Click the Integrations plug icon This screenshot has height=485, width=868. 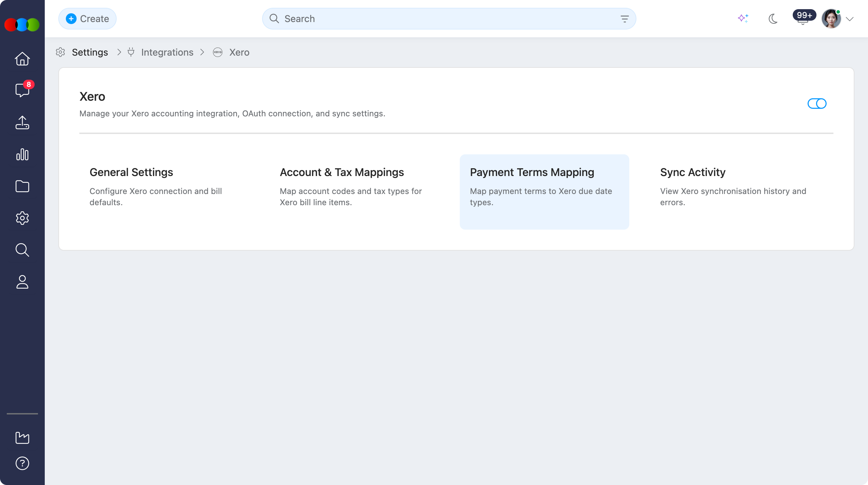coord(131,52)
